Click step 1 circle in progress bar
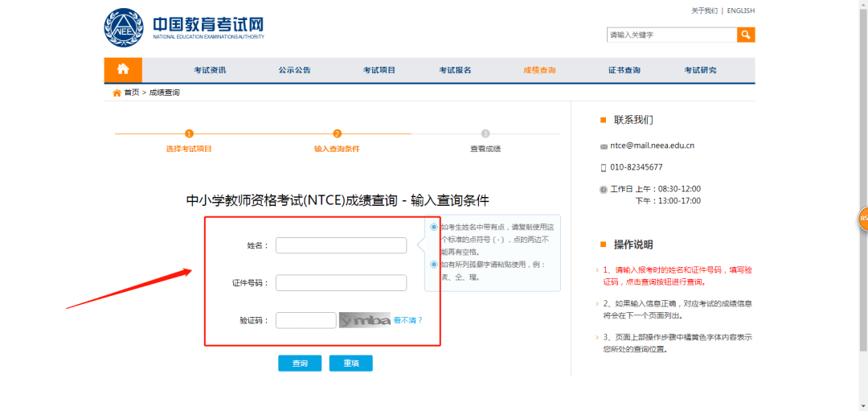 [x=190, y=134]
